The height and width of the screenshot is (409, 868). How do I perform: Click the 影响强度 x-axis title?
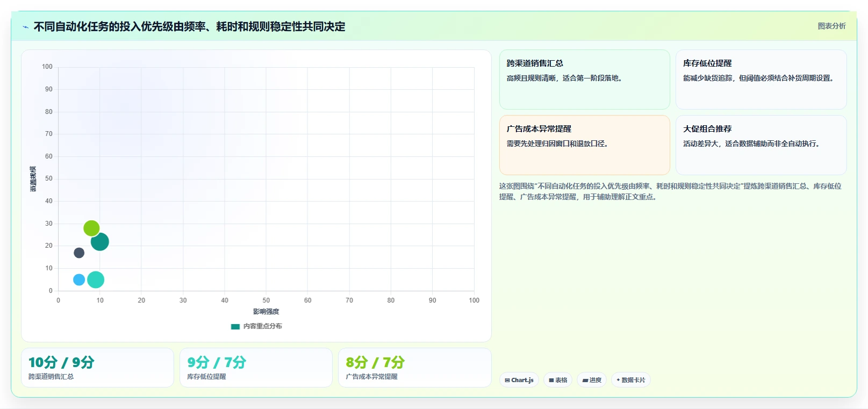266,311
